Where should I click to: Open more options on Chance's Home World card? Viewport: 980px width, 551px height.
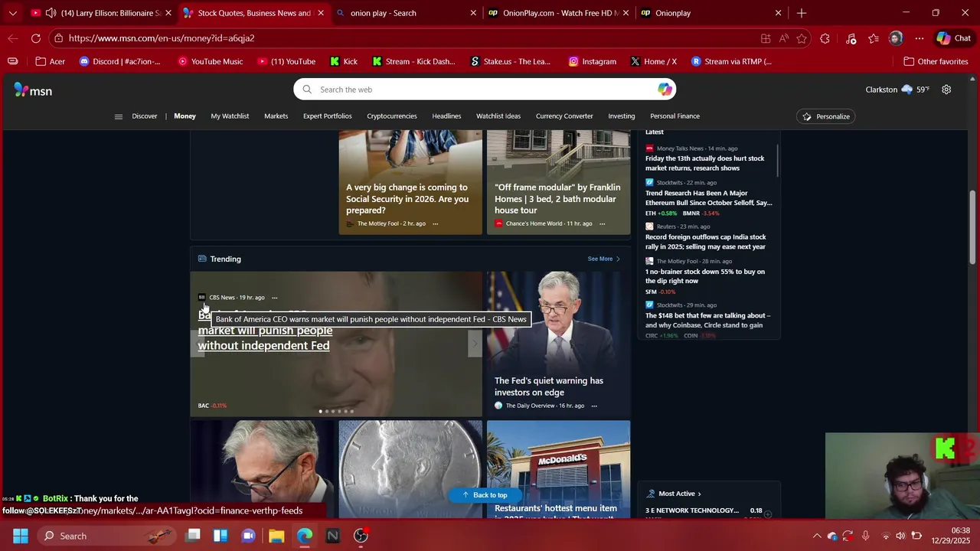pos(602,223)
